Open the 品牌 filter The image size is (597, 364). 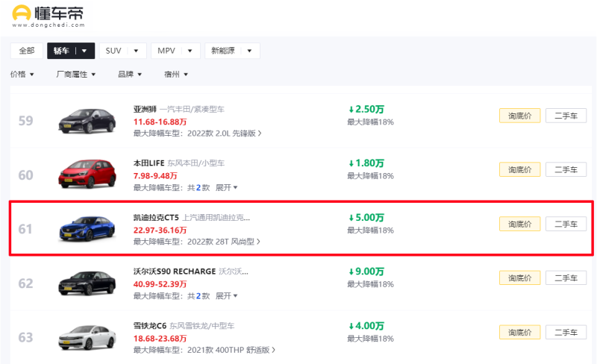130,75
